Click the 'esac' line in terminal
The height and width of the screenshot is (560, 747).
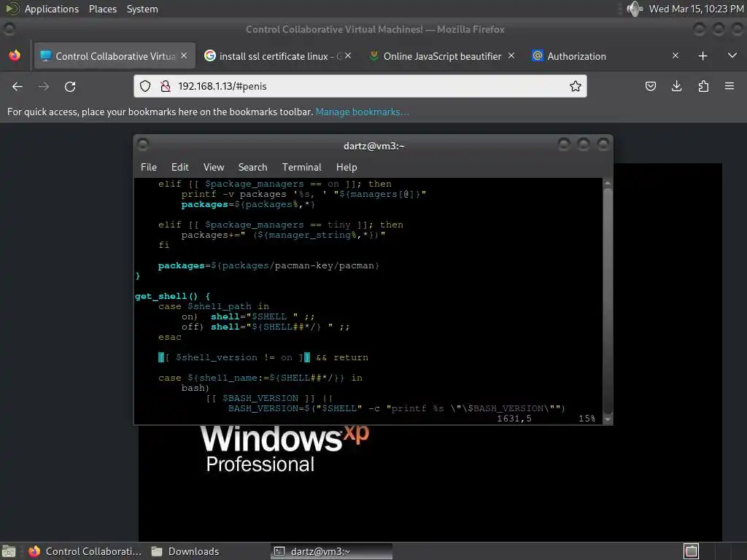click(x=169, y=337)
